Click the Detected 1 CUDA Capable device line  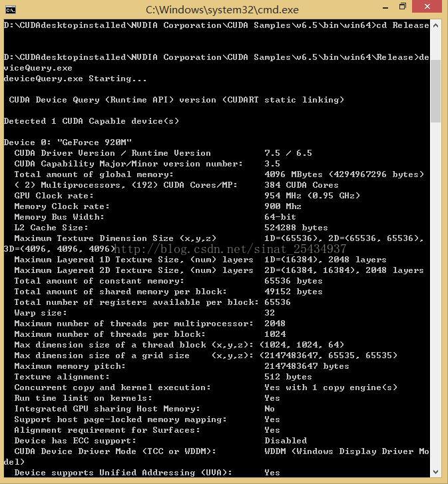click(x=91, y=121)
